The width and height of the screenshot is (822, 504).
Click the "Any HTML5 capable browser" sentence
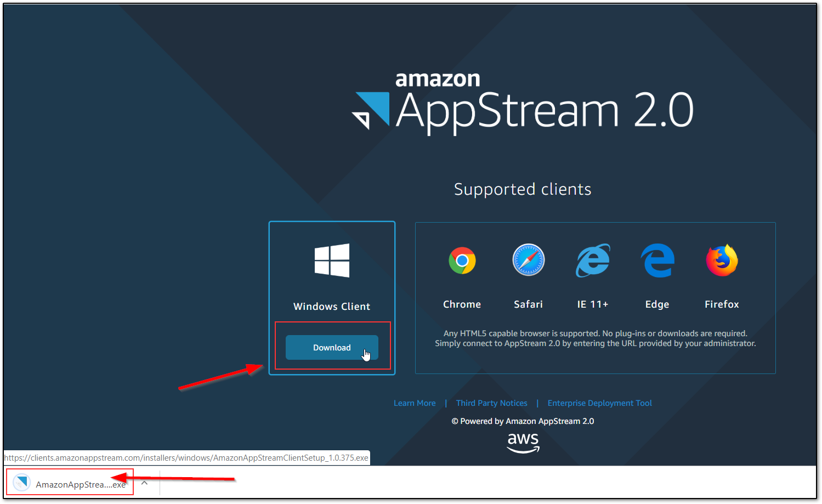[x=596, y=333]
